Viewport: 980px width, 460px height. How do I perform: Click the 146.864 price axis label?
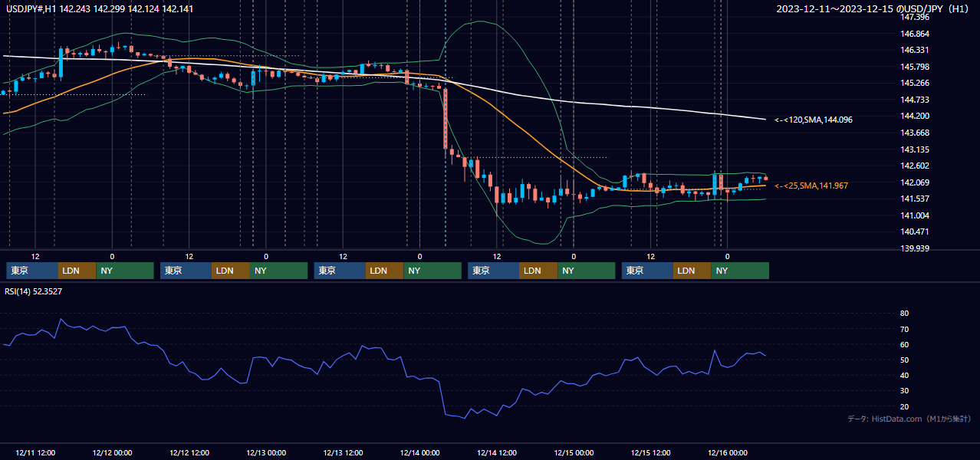click(x=914, y=34)
